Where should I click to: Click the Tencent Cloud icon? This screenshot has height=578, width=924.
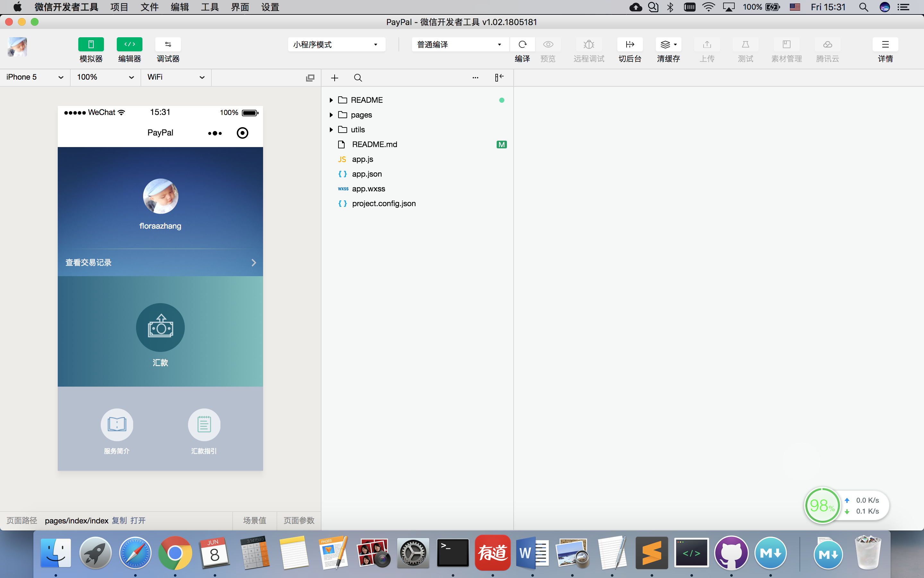pyautogui.click(x=827, y=44)
